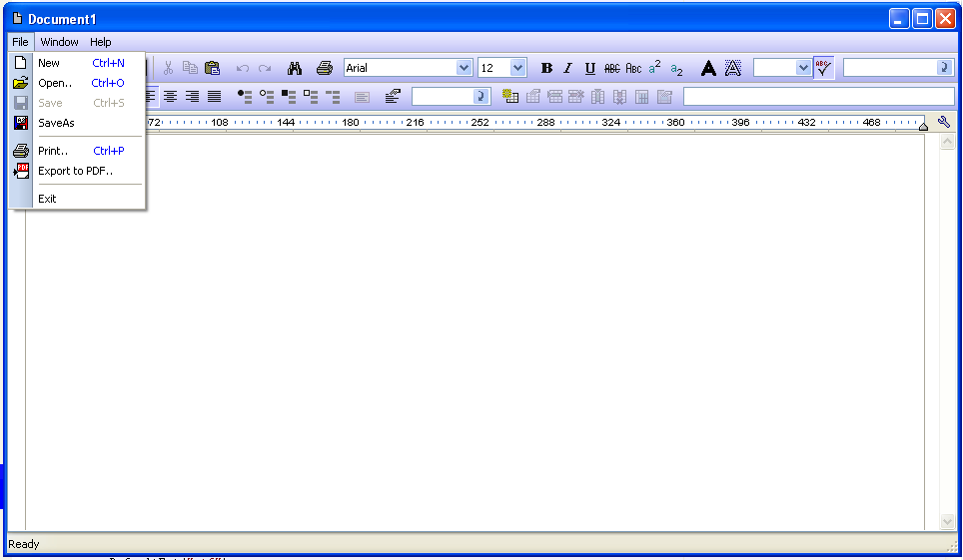The height and width of the screenshot is (560, 963).
Task: Click the spell check ABC icon
Action: [x=823, y=68]
